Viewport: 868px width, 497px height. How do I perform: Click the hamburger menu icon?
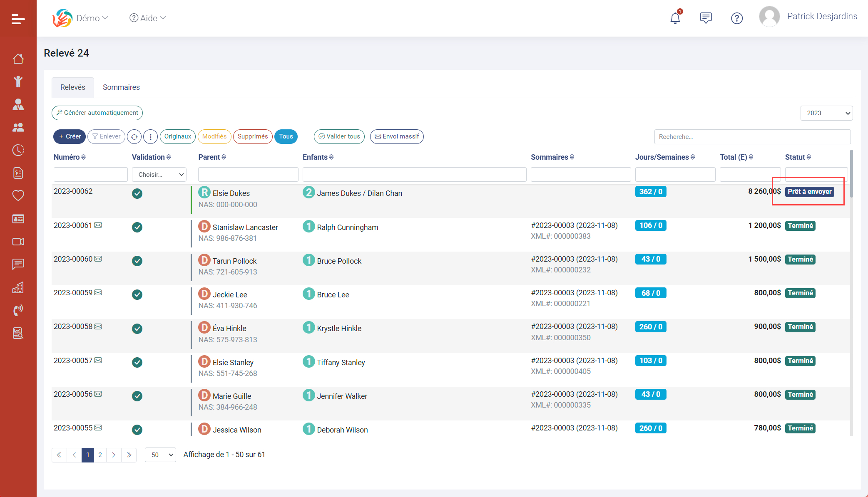(18, 19)
